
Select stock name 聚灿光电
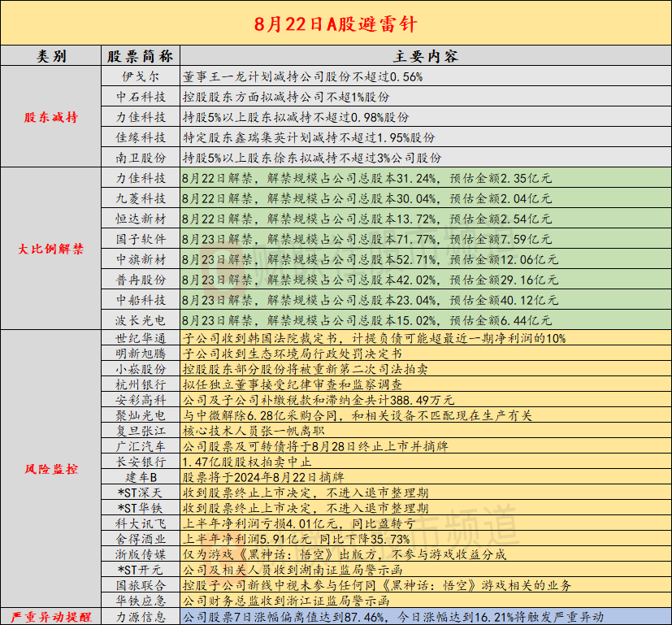coord(141,415)
